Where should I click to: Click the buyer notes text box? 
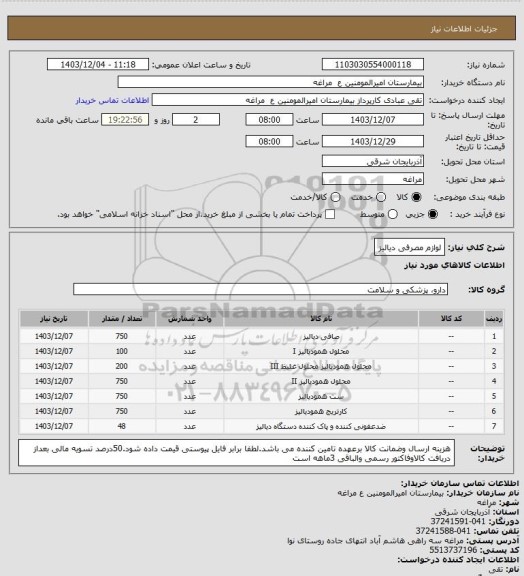(236, 453)
